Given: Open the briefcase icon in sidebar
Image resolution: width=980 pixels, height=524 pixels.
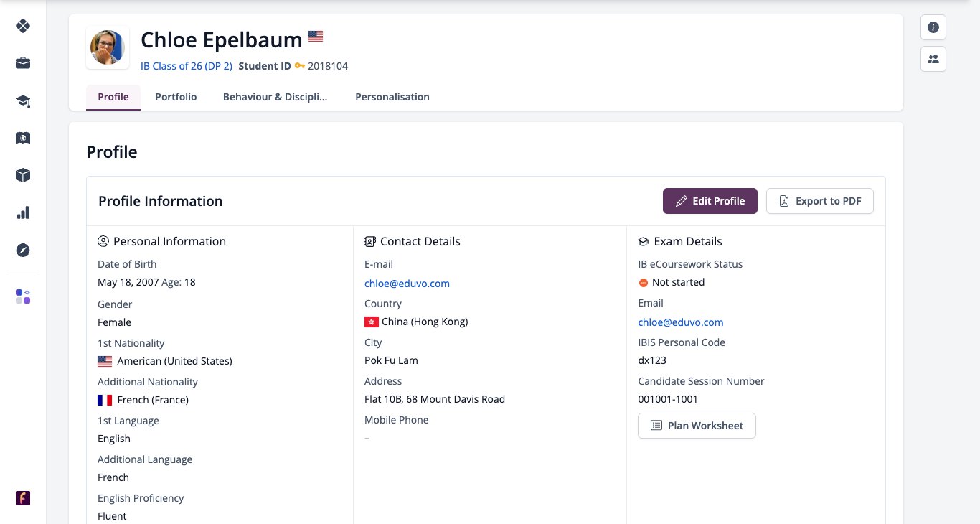Looking at the screenshot, I should (x=23, y=63).
